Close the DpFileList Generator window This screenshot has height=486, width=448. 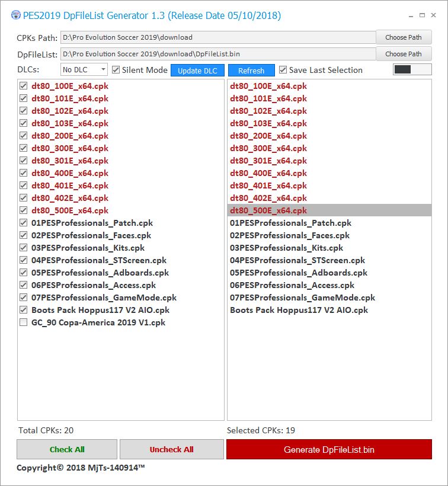(x=433, y=15)
